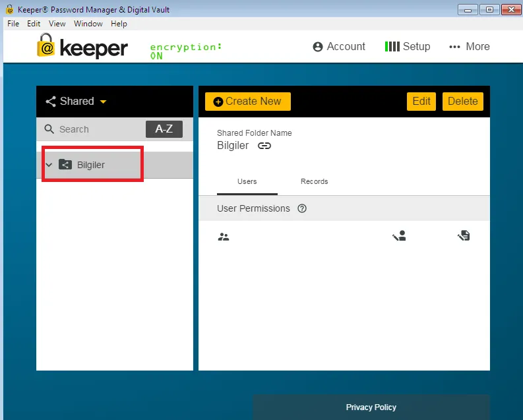Select the Bilgiler folder row
This screenshot has width=523, height=420.
click(x=114, y=165)
